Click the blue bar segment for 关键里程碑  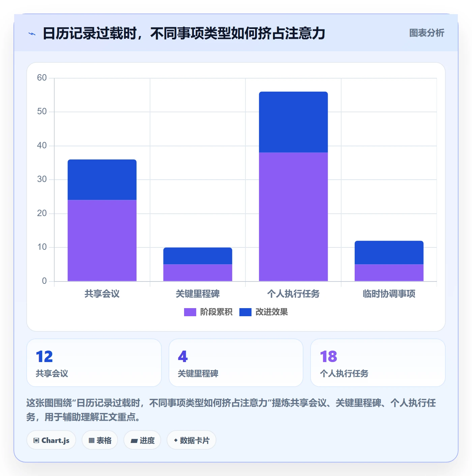[x=198, y=256]
